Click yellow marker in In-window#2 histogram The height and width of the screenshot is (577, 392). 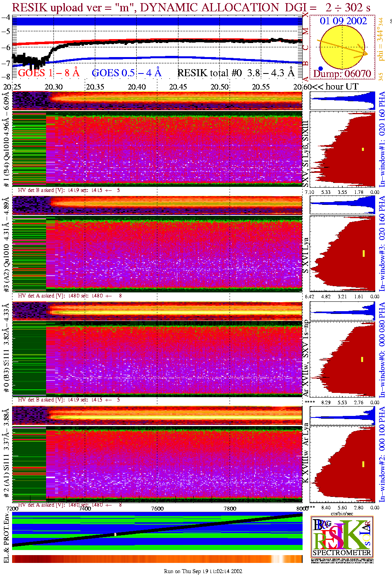point(363,464)
